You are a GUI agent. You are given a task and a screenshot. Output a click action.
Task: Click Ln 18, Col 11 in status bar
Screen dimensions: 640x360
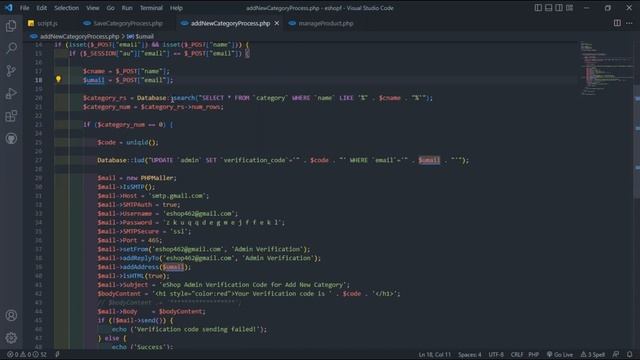coord(435,354)
